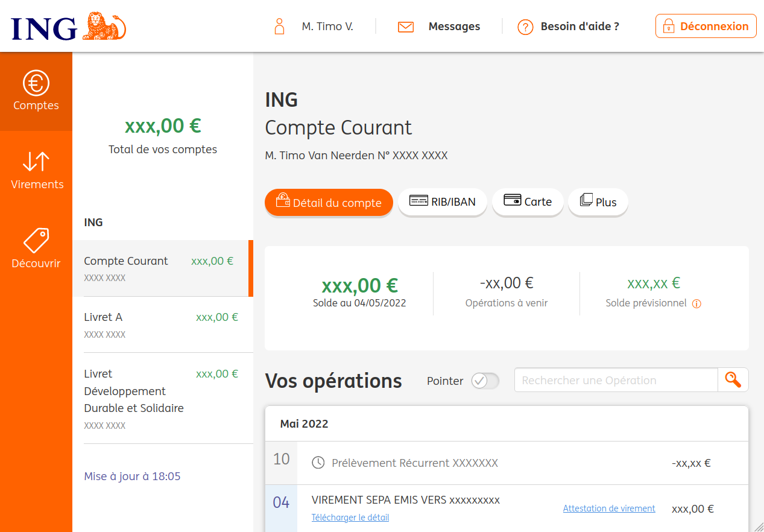Click the ING lion logo
The height and width of the screenshot is (532, 764).
68,27
